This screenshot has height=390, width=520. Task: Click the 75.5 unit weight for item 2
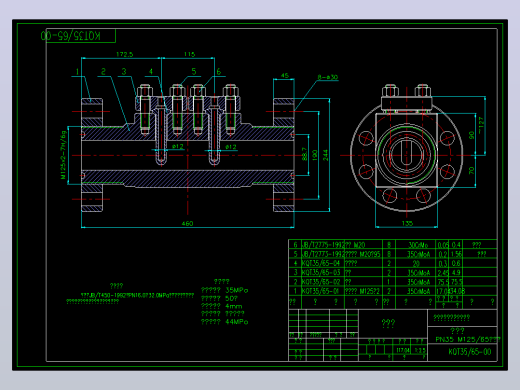pos(442,282)
